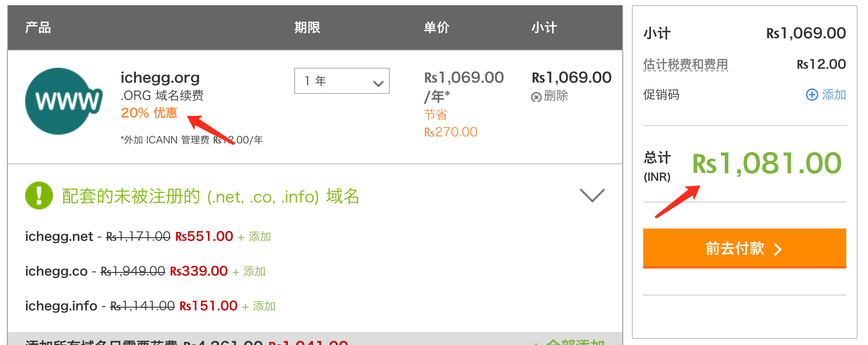Click the 产品 column header
The width and height of the screenshot is (868, 345).
click(x=38, y=27)
